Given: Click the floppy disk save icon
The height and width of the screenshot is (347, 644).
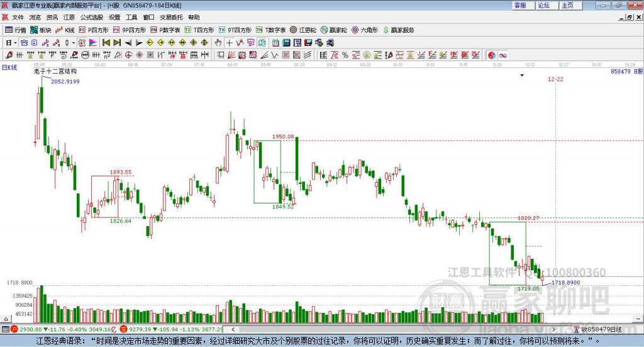Looking at the screenshot, I should pos(308,43).
